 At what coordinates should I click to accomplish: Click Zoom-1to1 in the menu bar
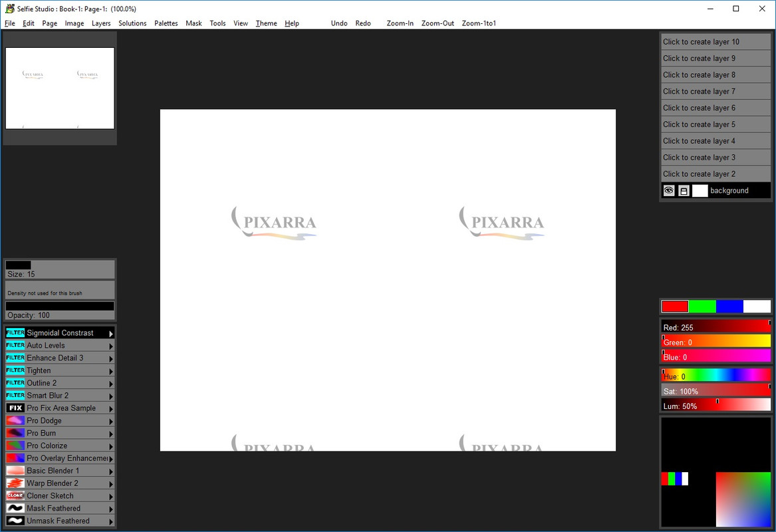click(479, 23)
